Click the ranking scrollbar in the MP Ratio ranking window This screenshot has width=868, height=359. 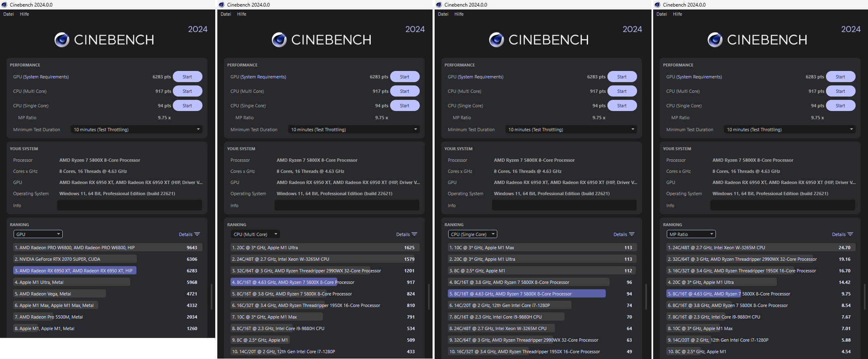(x=865, y=296)
